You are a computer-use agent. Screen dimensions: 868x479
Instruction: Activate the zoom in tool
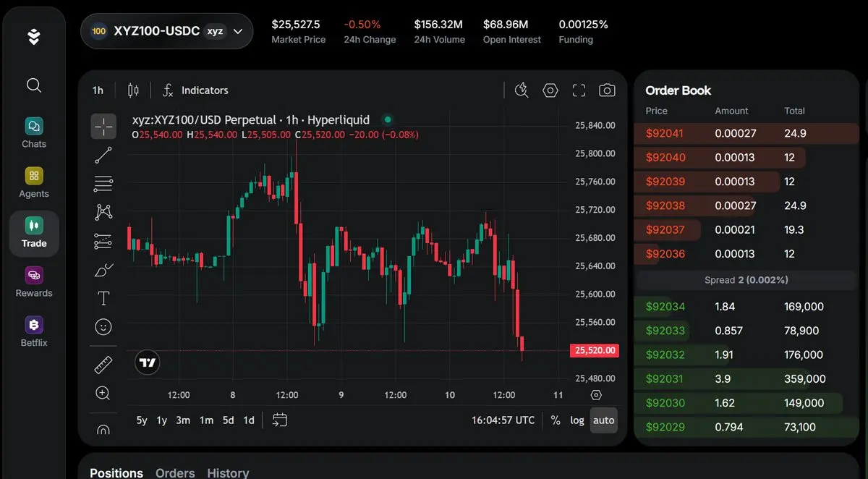103,394
